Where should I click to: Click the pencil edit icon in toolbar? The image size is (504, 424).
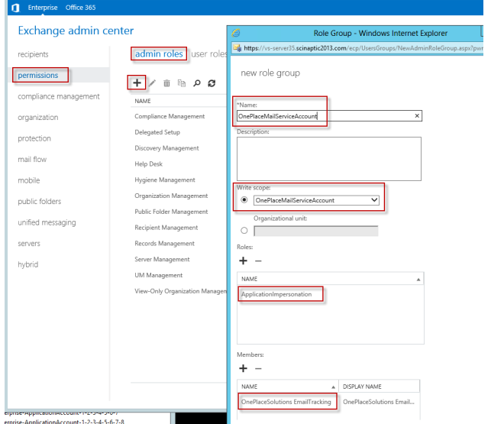point(152,83)
